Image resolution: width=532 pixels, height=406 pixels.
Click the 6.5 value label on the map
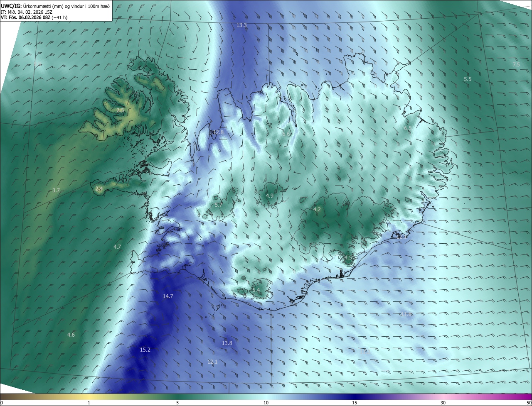pos(409,128)
